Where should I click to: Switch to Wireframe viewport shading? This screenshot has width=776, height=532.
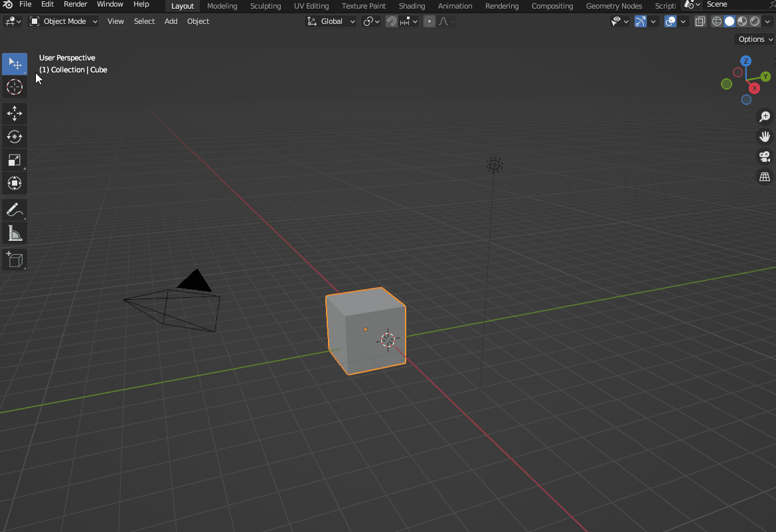[717, 21]
